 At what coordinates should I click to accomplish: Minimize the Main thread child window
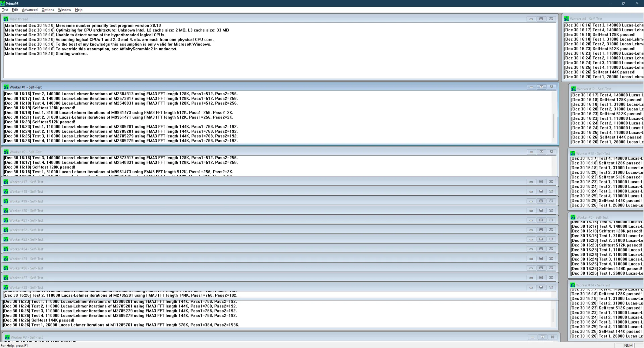coord(531,19)
